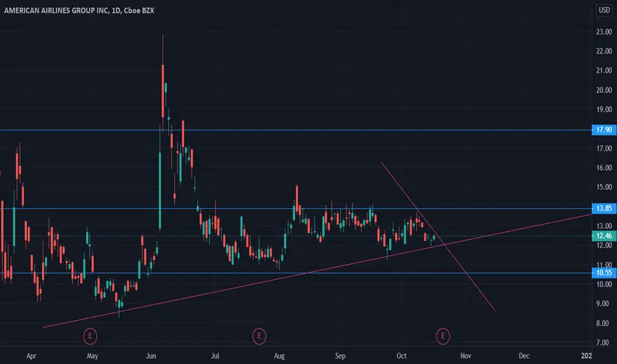
Task: Click the Oct label on time axis
Action: click(x=401, y=356)
